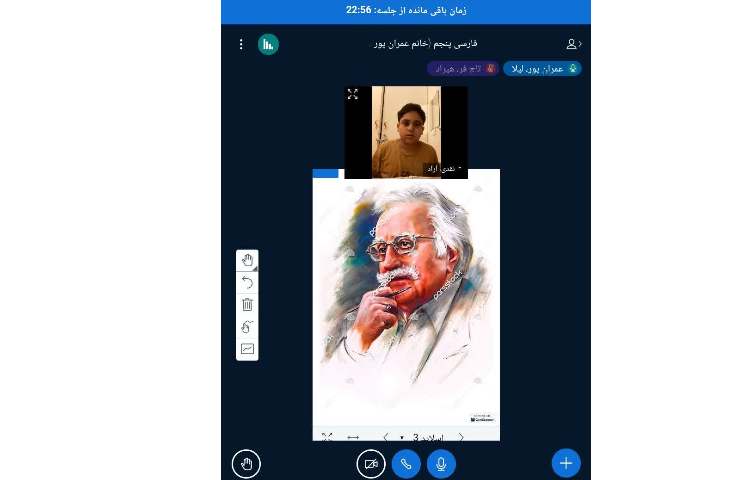Go to the next slide
The image size is (750, 480).
461,437
